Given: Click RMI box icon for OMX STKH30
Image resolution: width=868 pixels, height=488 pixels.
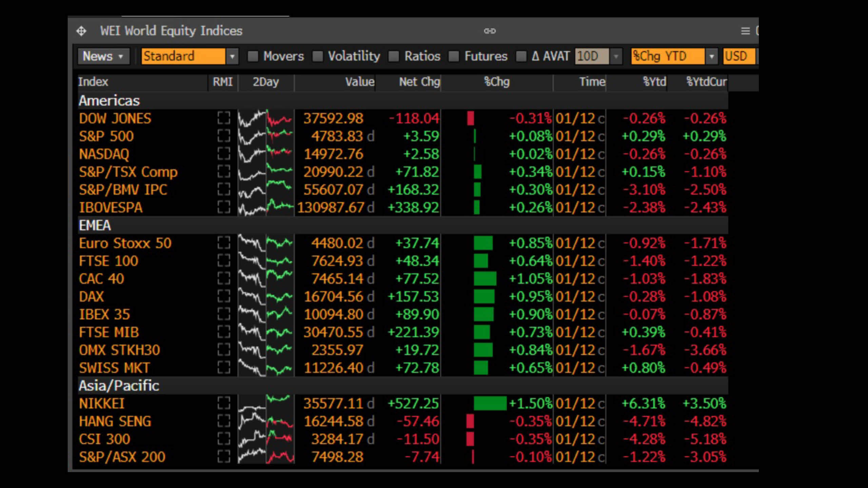Looking at the screenshot, I should click(224, 350).
